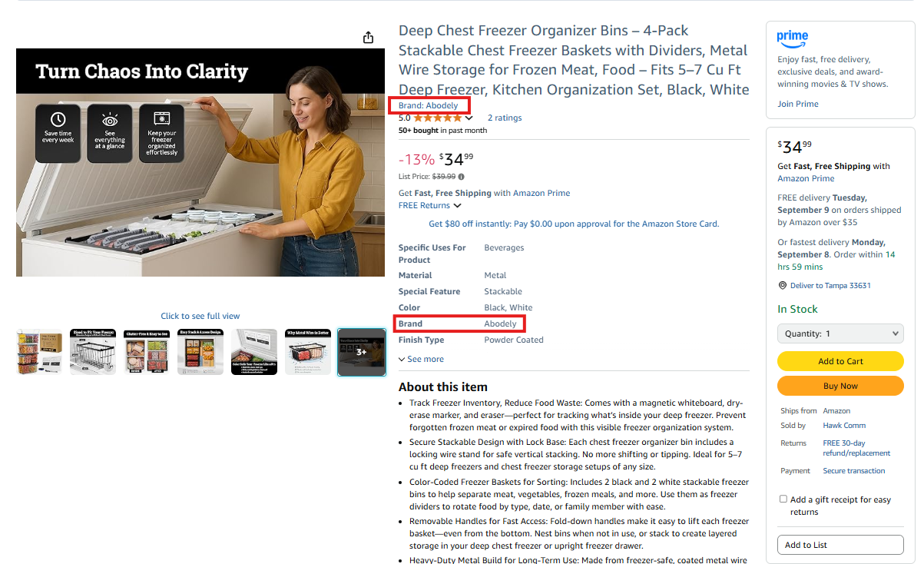This screenshot has width=924, height=564.
Task: Click to see full view link
Action: tap(200, 316)
